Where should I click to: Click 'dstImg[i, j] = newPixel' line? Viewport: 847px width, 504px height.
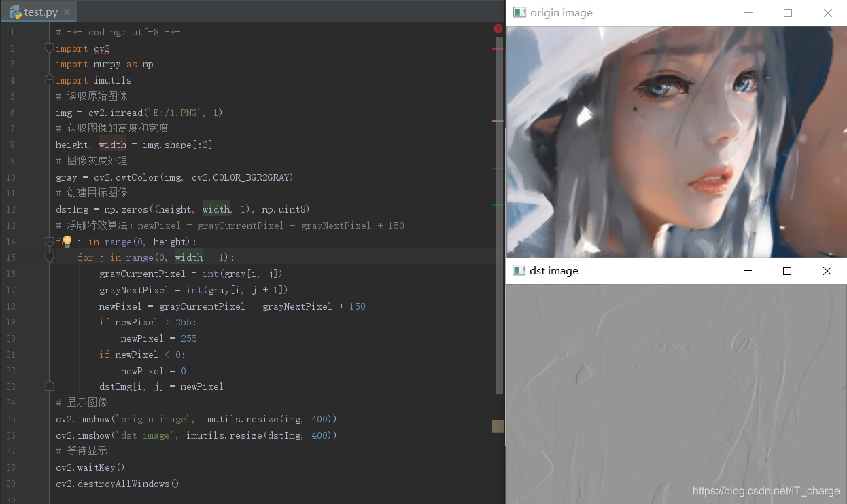pyautogui.click(x=161, y=386)
